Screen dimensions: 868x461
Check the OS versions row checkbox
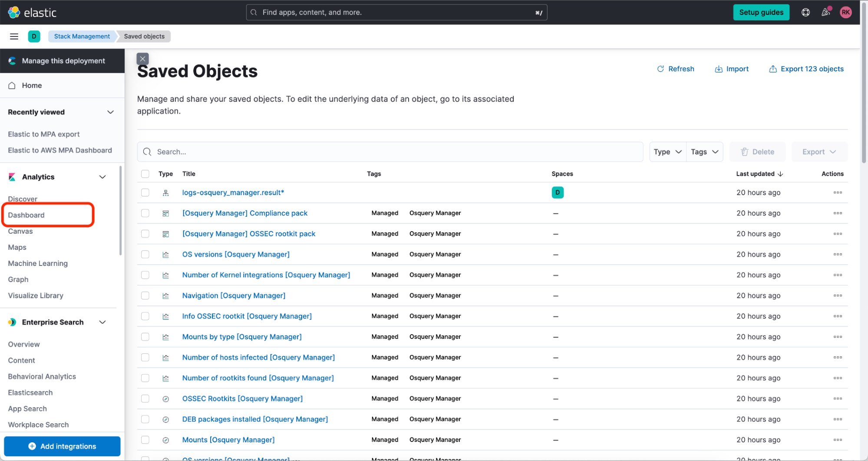[145, 255]
